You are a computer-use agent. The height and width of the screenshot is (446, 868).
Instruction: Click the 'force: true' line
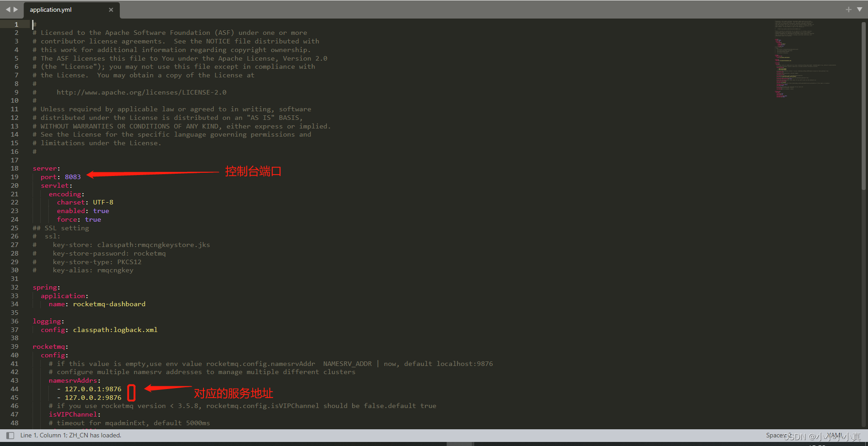[x=79, y=219]
